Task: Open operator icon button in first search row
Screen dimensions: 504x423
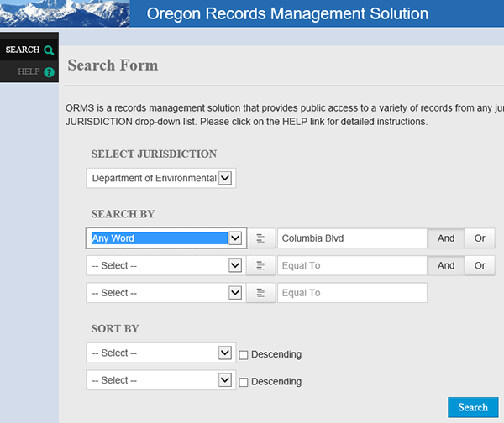Action: point(261,238)
